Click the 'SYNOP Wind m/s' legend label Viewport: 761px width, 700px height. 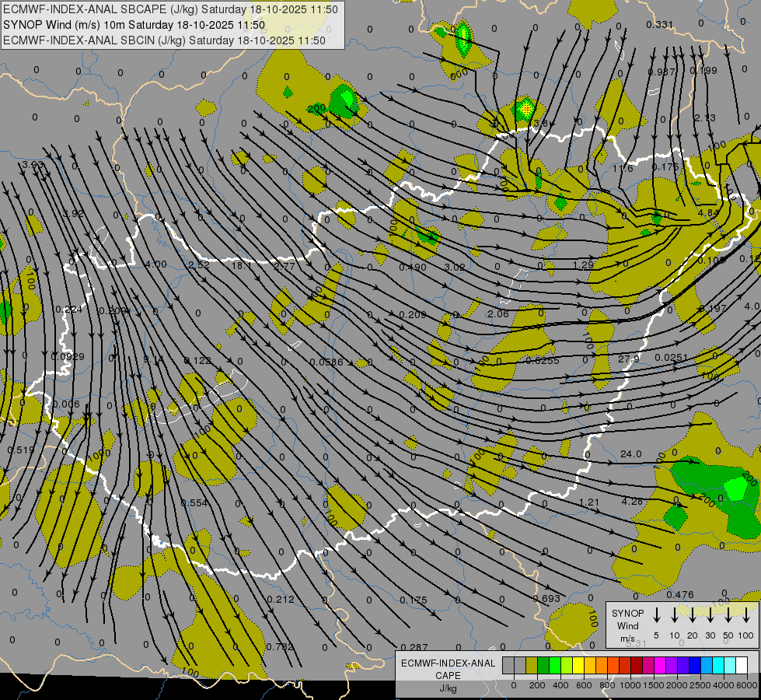[x=627, y=625]
